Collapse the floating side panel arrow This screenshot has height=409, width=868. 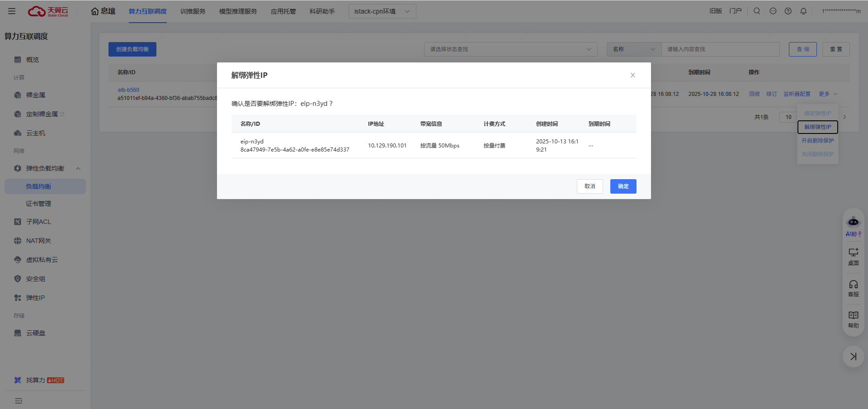click(x=853, y=357)
